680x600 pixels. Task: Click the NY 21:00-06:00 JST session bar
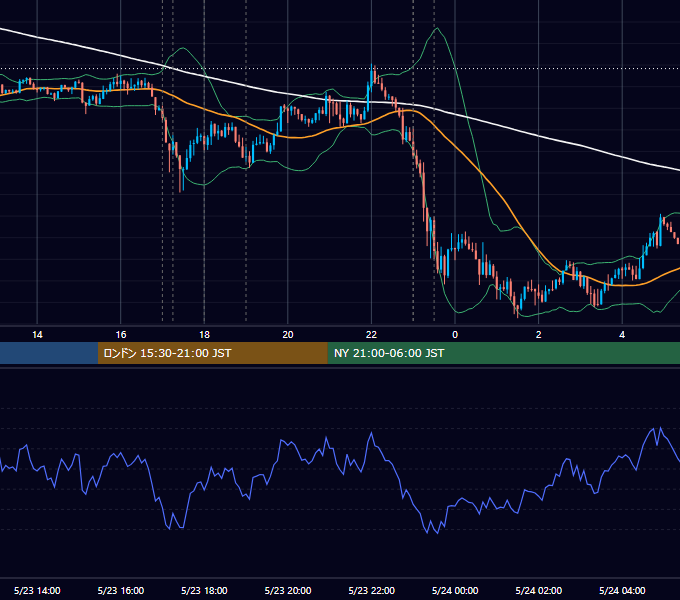(503, 353)
